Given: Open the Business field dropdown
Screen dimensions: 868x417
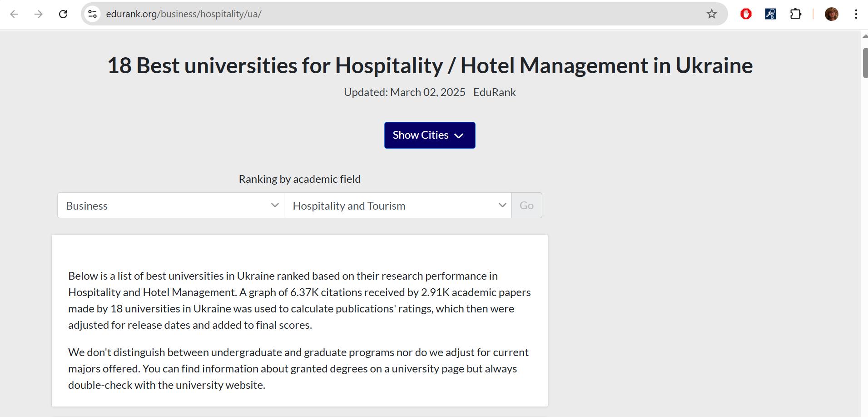Looking at the screenshot, I should pos(171,206).
